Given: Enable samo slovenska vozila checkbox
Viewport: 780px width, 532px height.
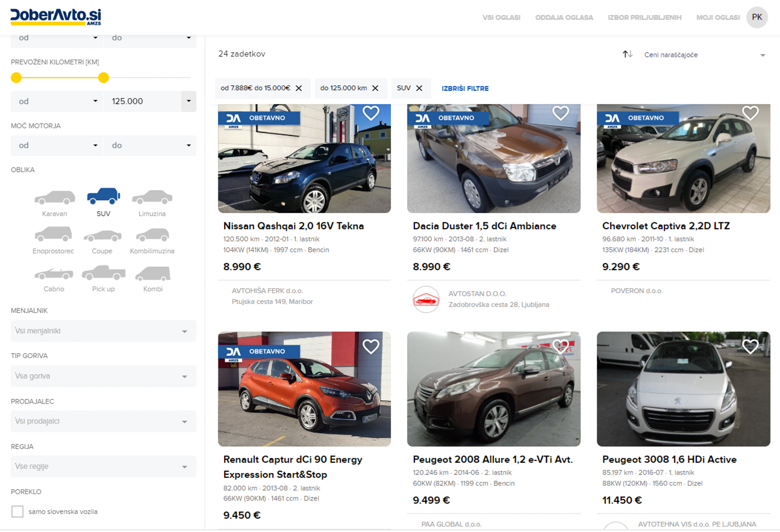Looking at the screenshot, I should (18, 512).
